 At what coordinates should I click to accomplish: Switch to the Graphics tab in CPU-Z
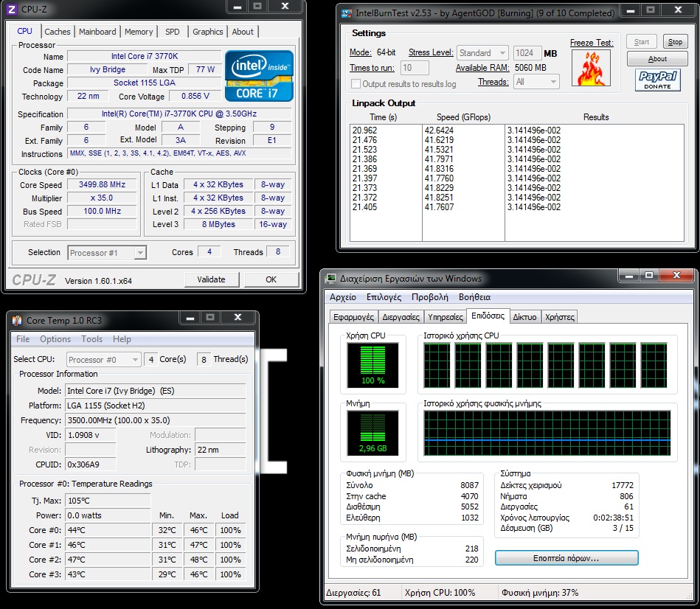coord(207,32)
